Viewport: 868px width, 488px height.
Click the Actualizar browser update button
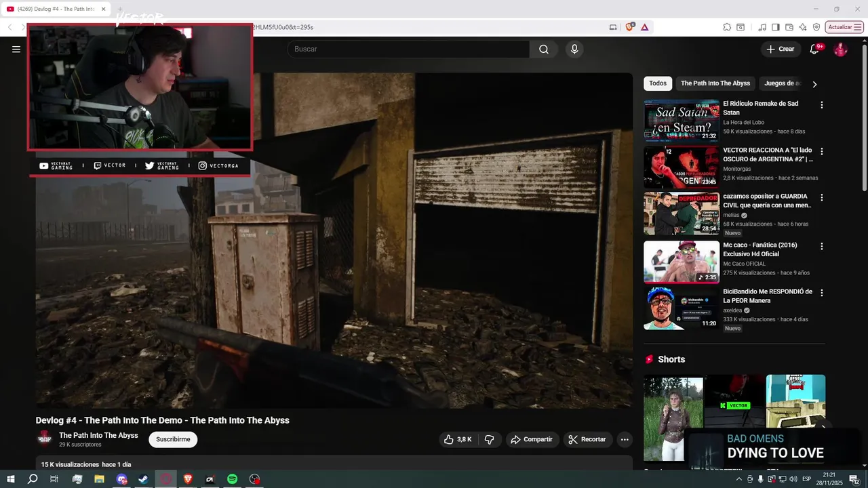(x=844, y=27)
